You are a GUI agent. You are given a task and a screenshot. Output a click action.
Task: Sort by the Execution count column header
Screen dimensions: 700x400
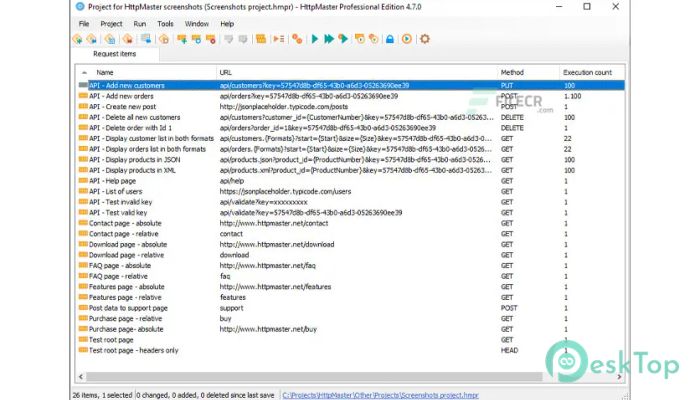(588, 72)
